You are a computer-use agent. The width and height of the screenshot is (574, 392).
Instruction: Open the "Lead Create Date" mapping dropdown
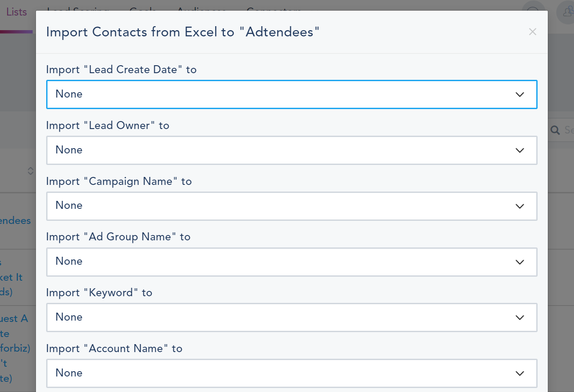coord(292,94)
